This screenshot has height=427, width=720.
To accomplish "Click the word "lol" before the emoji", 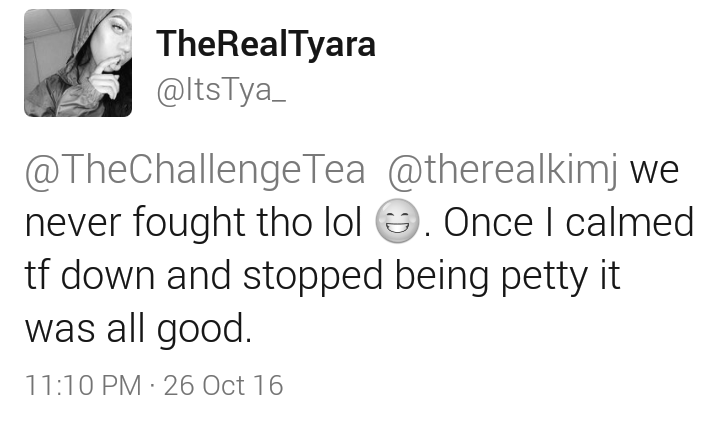I will click(343, 222).
